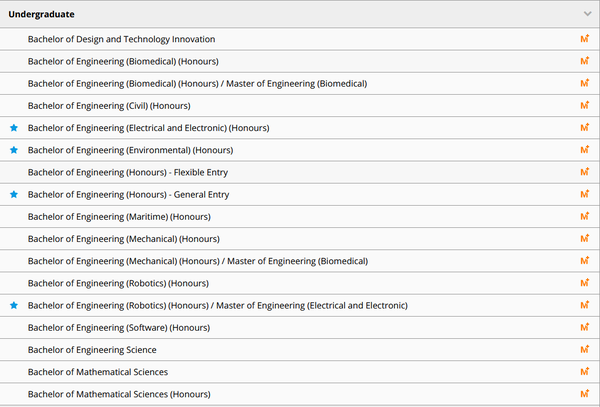
Task: Click the orange M icon for Flexible Entry
Action: (585, 172)
